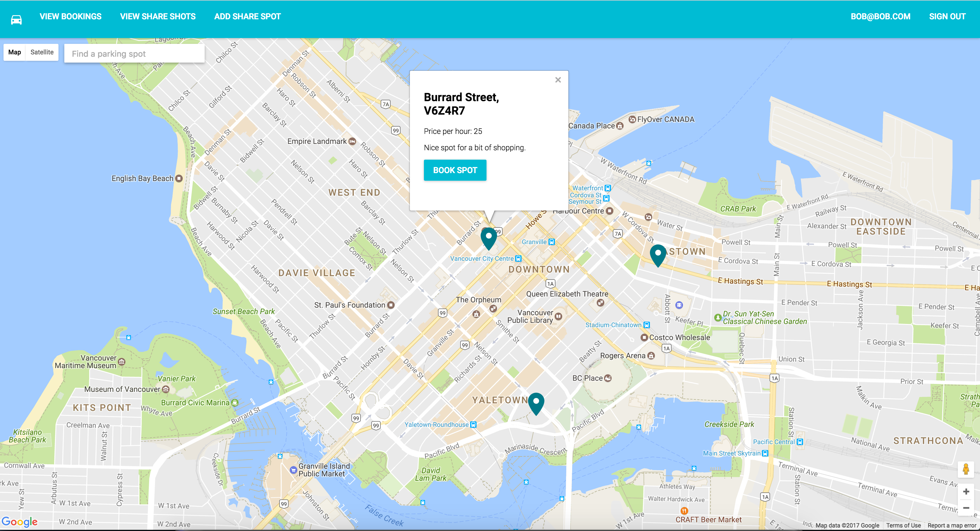Click the car logo icon in header
The height and width of the screenshot is (531, 980).
(x=16, y=19)
